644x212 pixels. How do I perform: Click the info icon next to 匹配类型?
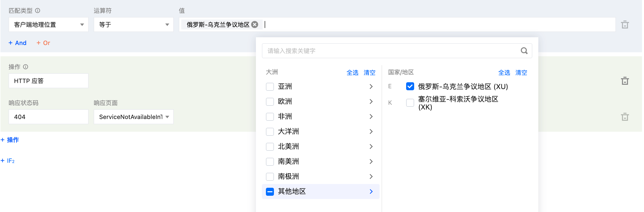[38, 10]
